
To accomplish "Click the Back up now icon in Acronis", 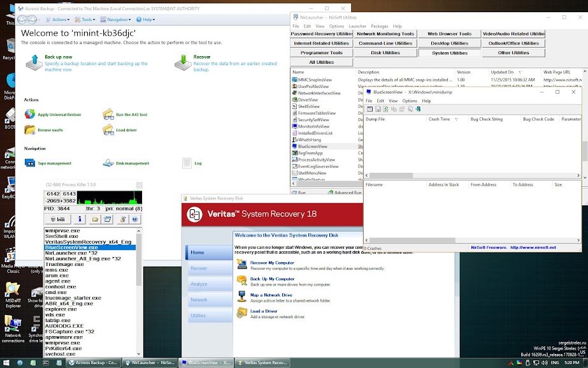I will point(34,63).
